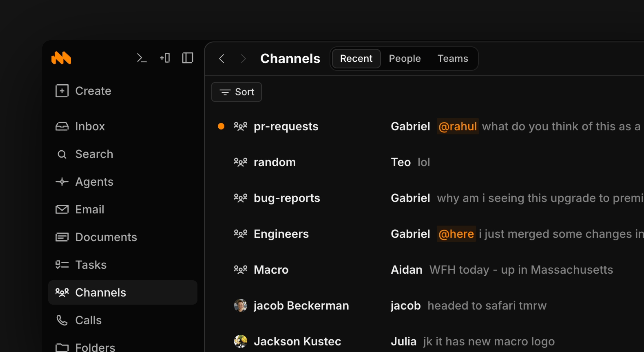This screenshot has width=644, height=352.
Task: Click the 'why am i seeing this upgrade' preview
Action: tap(540, 198)
